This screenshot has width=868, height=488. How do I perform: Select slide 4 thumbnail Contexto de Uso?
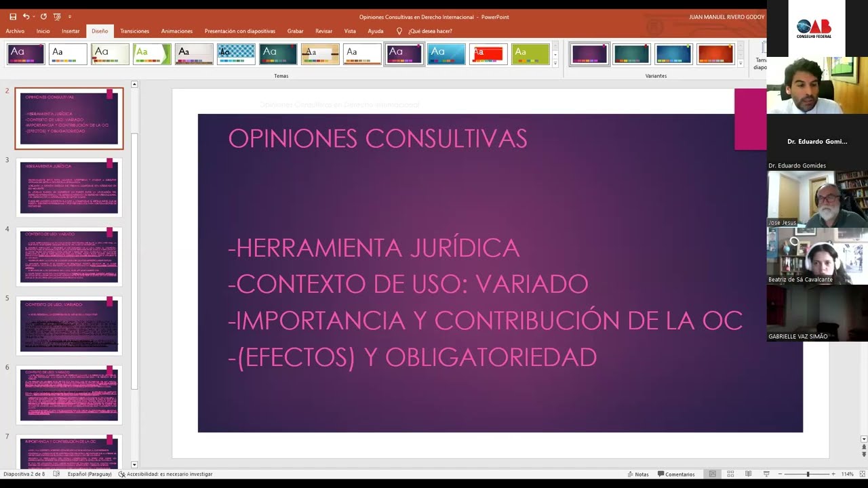(69, 257)
